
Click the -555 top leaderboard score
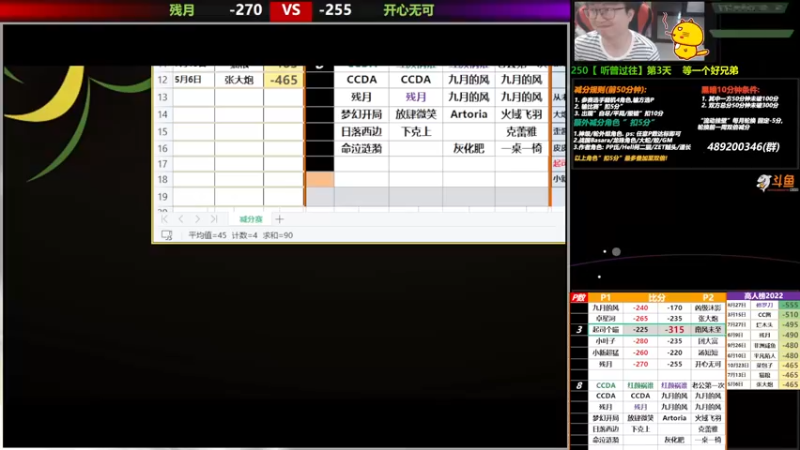790,305
